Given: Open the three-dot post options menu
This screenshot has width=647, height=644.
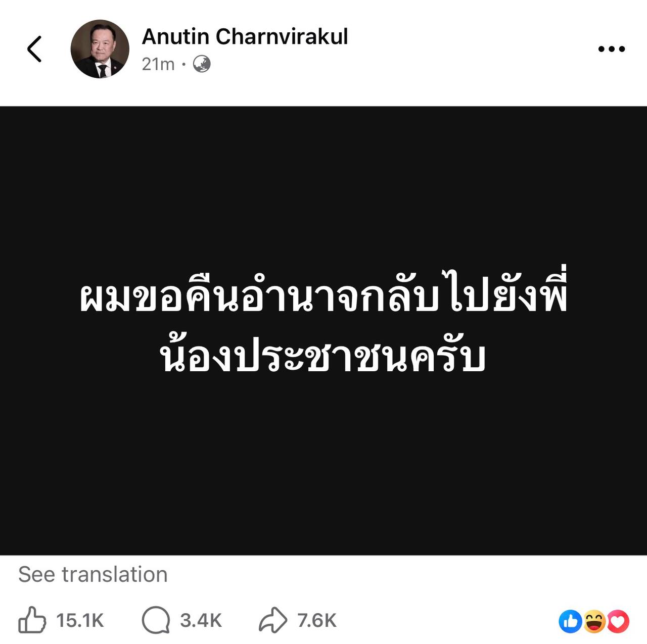Looking at the screenshot, I should tap(612, 49).
